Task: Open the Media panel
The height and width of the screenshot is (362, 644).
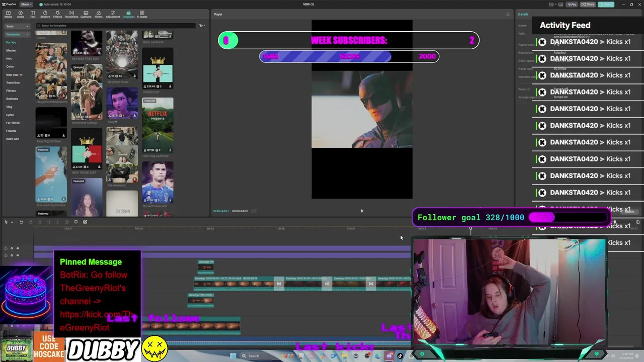Action: point(8,14)
